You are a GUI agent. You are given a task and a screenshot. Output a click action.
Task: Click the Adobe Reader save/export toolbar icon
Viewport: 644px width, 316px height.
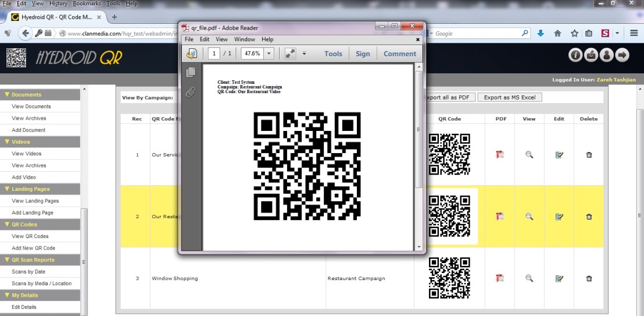191,54
